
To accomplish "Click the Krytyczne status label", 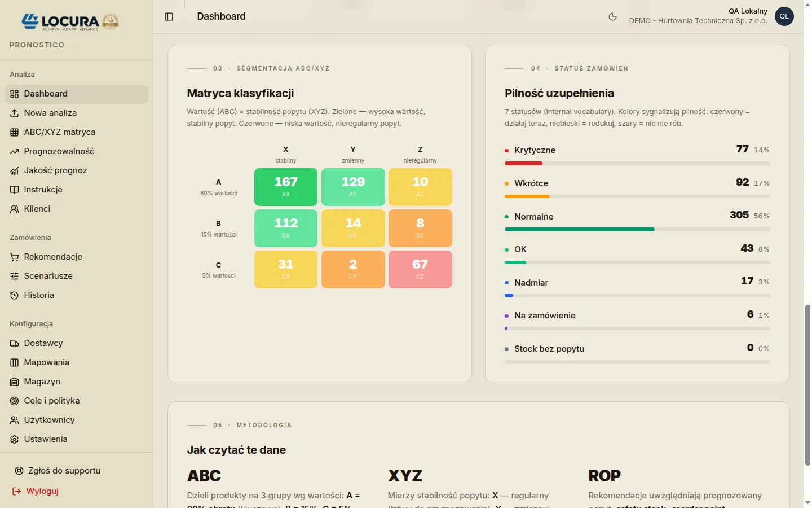I will click(x=535, y=150).
